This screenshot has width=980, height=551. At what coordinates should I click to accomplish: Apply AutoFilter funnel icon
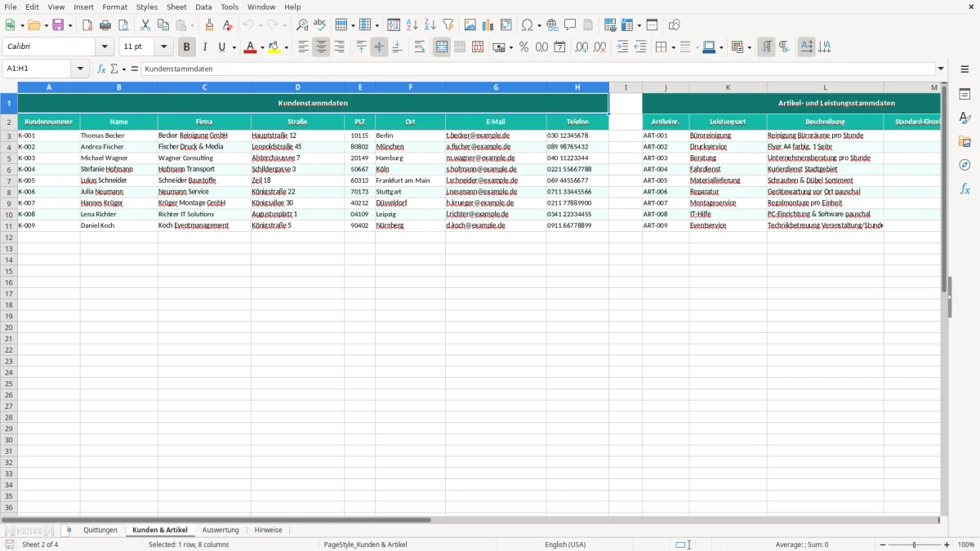pos(448,25)
